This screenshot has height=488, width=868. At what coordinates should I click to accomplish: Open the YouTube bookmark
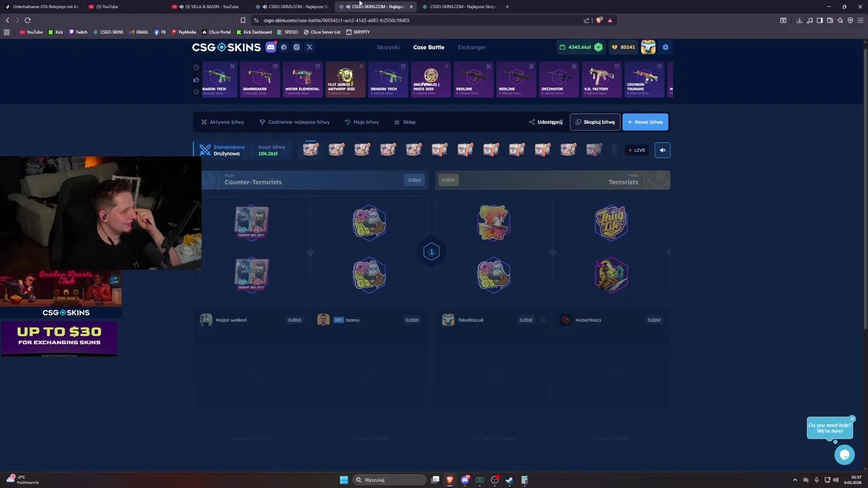31,32
